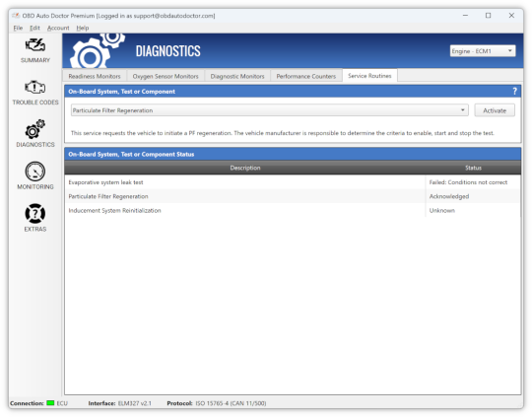Click the green connection status indicator

(50, 403)
